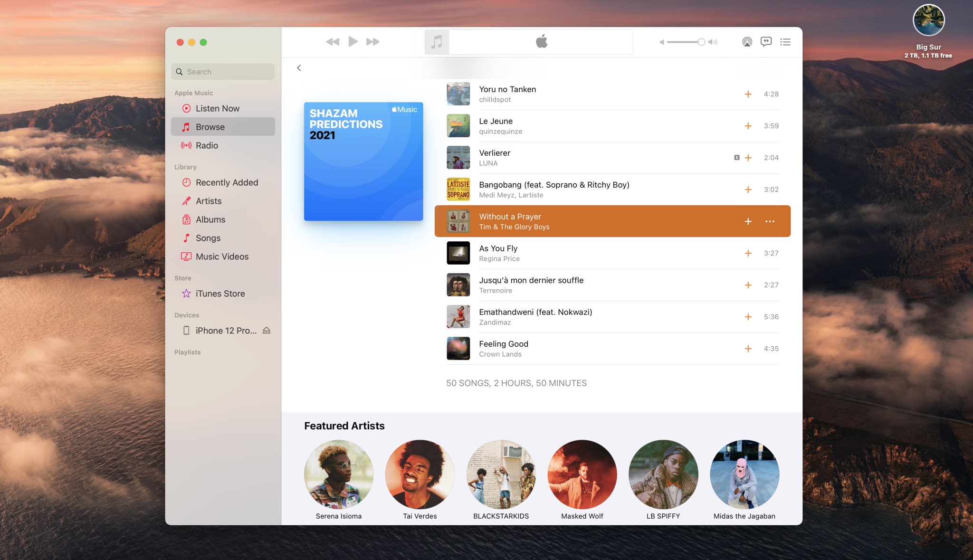Click the Playlists sidebar header

[x=187, y=352]
